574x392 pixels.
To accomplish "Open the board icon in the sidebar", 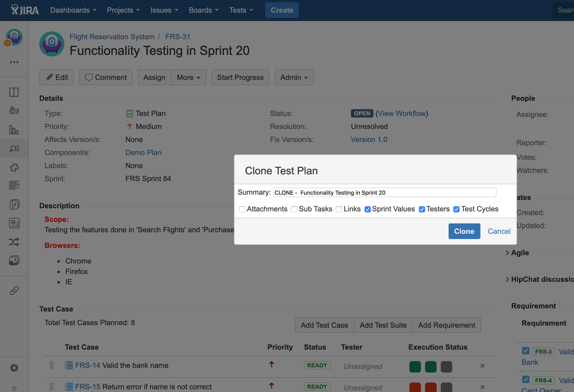I will (14, 92).
